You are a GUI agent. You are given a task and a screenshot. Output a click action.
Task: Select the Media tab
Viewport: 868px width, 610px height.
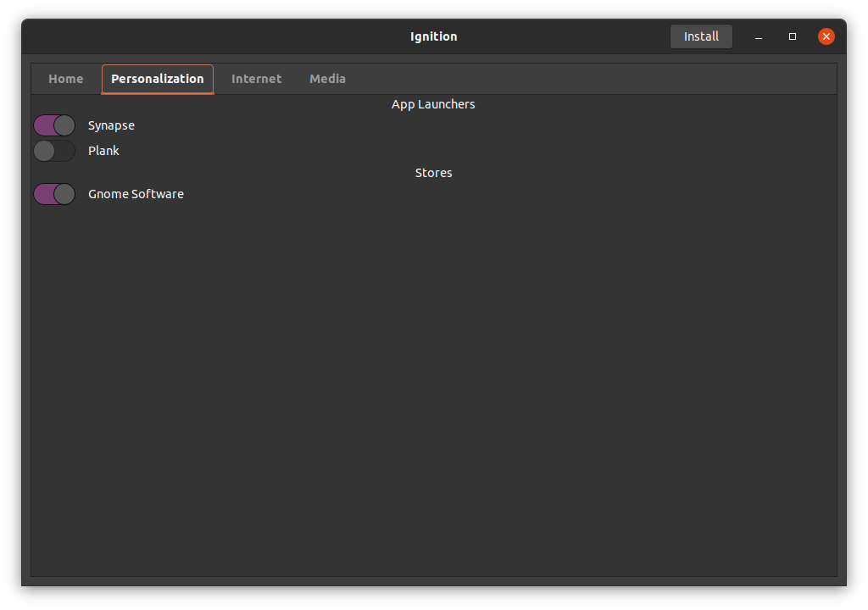point(327,79)
